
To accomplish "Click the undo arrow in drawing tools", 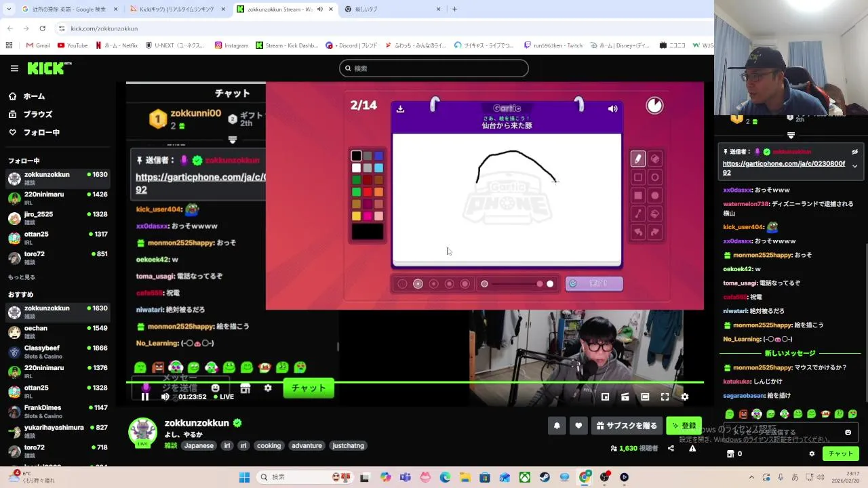I will (x=637, y=232).
